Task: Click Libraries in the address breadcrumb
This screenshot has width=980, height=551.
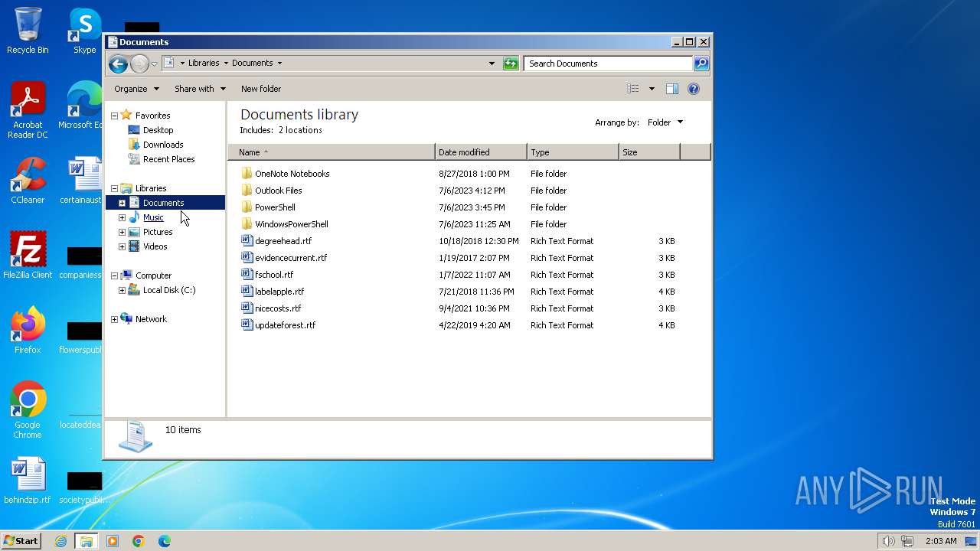Action: pos(204,64)
